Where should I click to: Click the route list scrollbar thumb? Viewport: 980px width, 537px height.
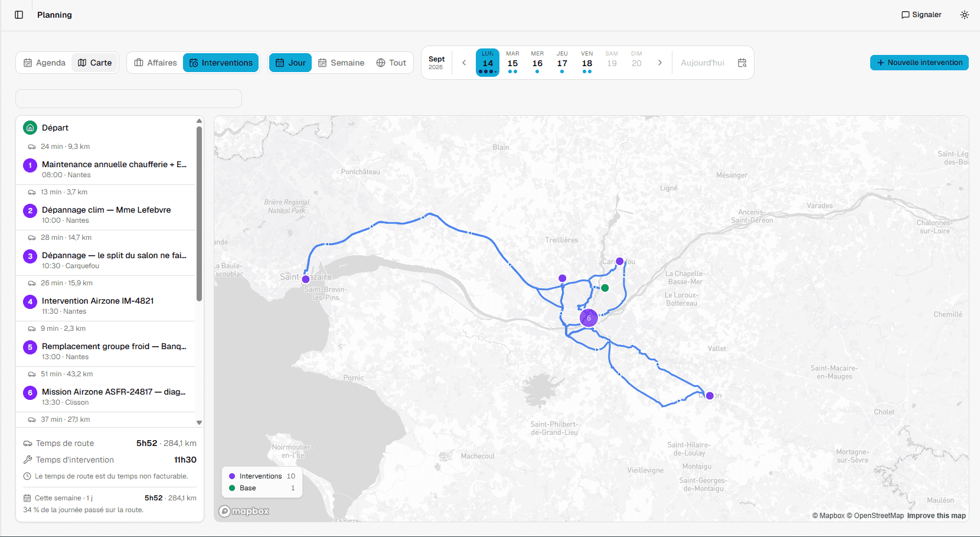point(200,213)
